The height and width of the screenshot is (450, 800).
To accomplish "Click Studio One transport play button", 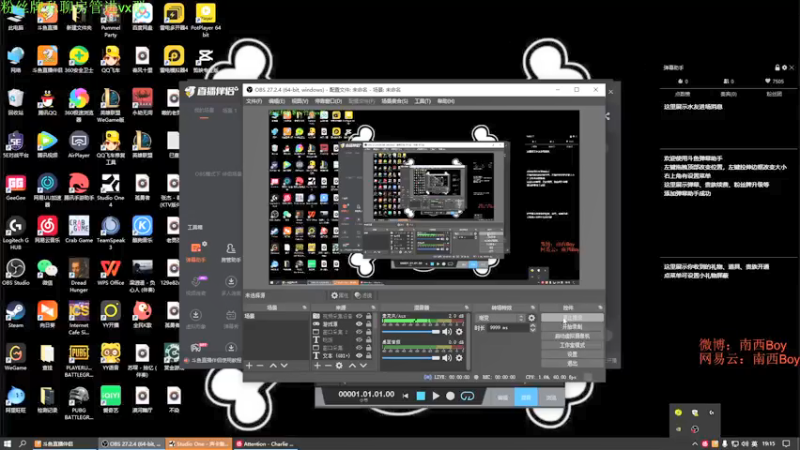I will click(436, 396).
